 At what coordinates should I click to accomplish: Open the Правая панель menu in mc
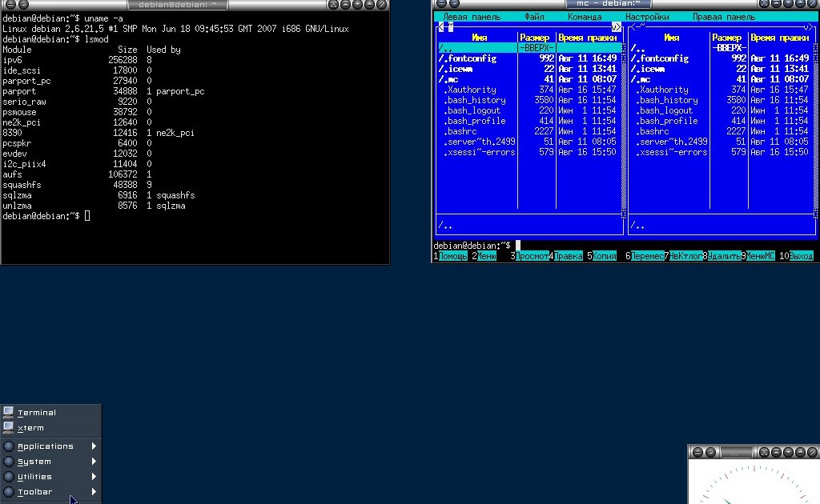(x=724, y=17)
